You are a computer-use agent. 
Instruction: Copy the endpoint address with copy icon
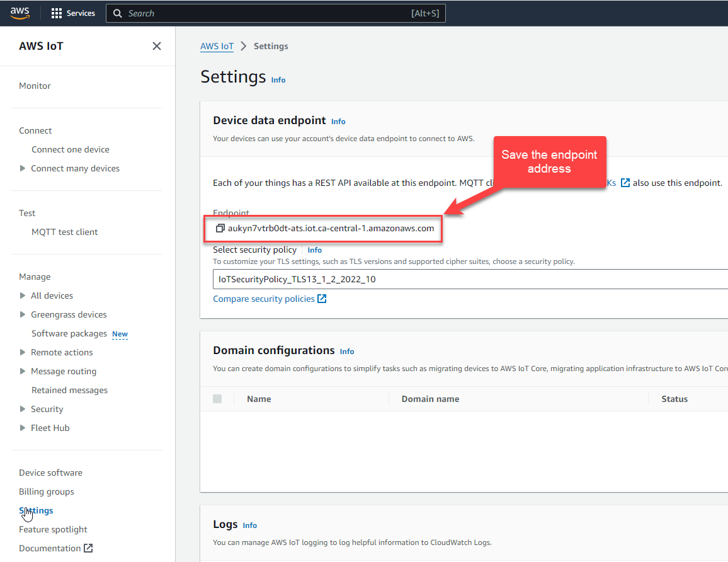coord(220,228)
